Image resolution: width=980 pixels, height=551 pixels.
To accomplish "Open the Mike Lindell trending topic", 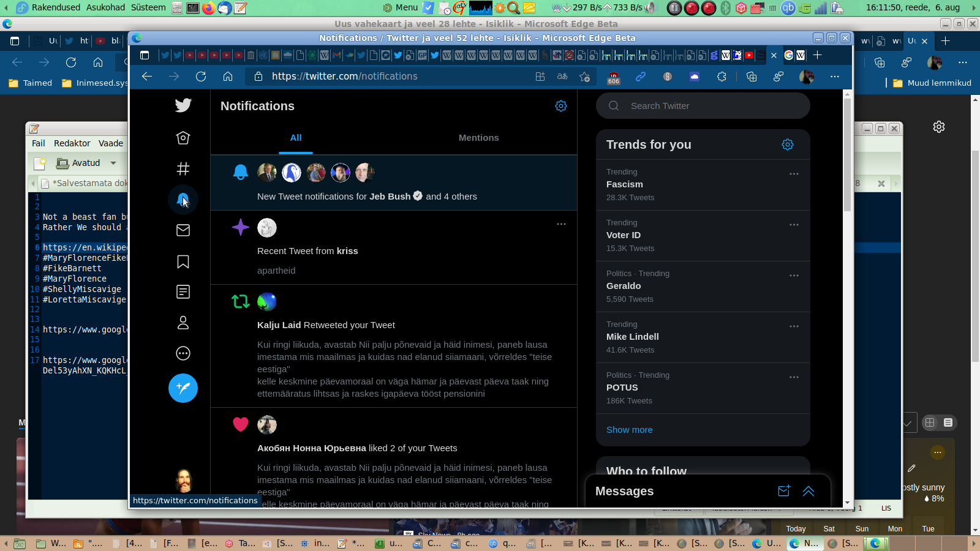I will pyautogui.click(x=703, y=337).
